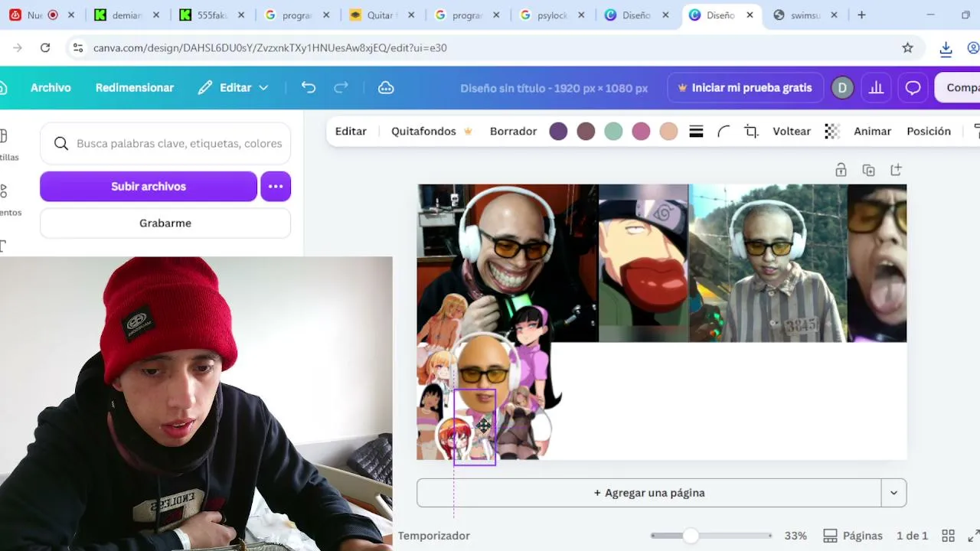
Task: Open the 33% zoom level menu
Action: point(795,536)
